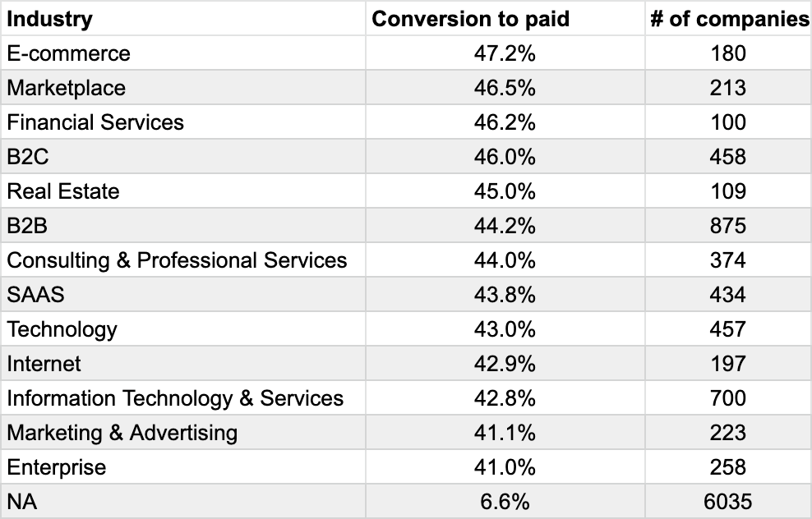Viewport: 812px width, 519px height.
Task: Click the 875 companies cell for B2B
Action: point(728,226)
